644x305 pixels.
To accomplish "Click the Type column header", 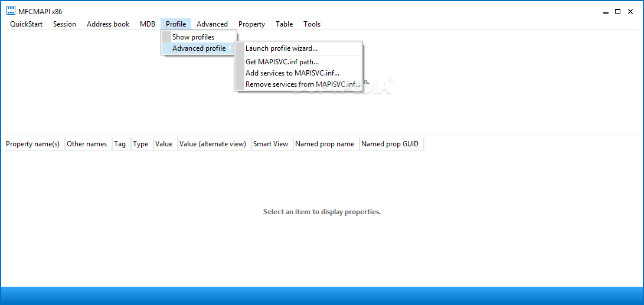I will pyautogui.click(x=142, y=144).
